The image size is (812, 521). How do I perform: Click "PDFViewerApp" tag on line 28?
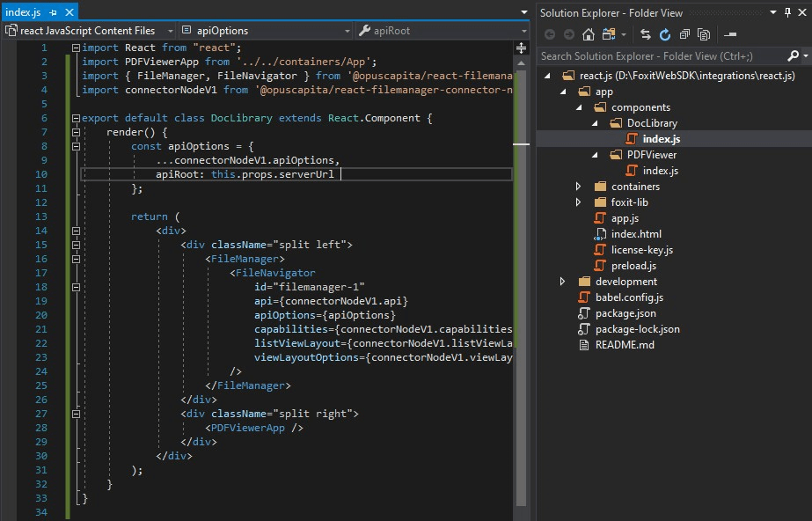(247, 428)
